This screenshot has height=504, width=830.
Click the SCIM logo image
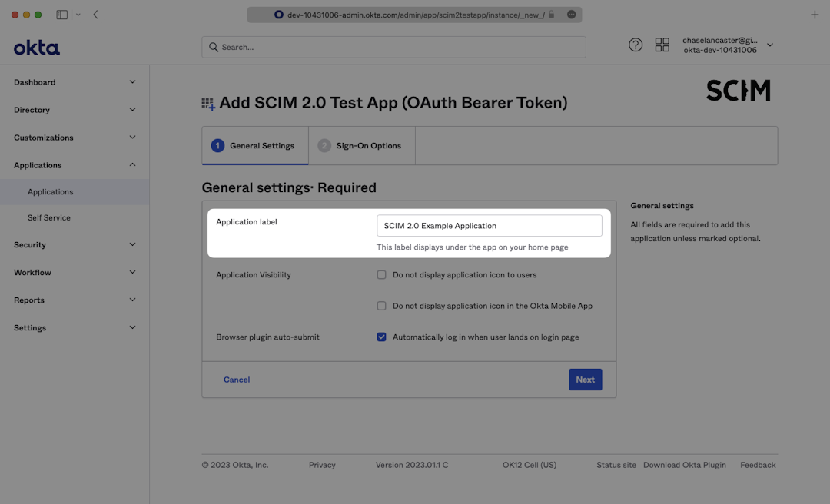(738, 91)
